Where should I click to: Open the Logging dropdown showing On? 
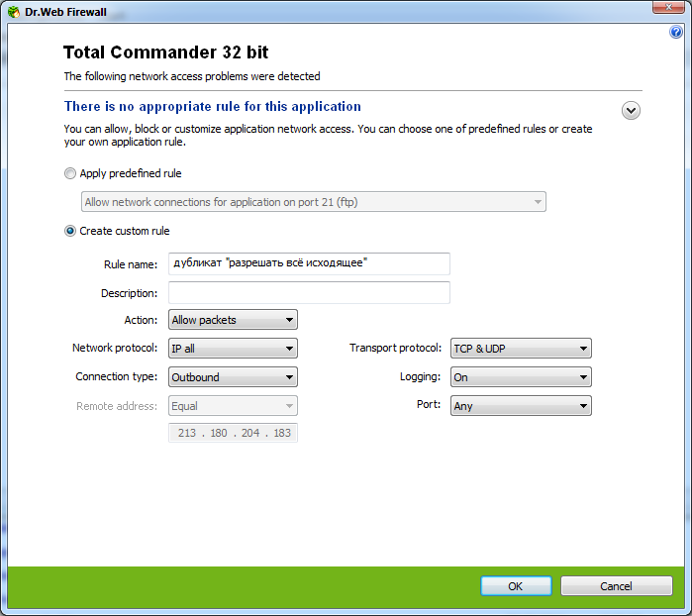tap(521, 377)
